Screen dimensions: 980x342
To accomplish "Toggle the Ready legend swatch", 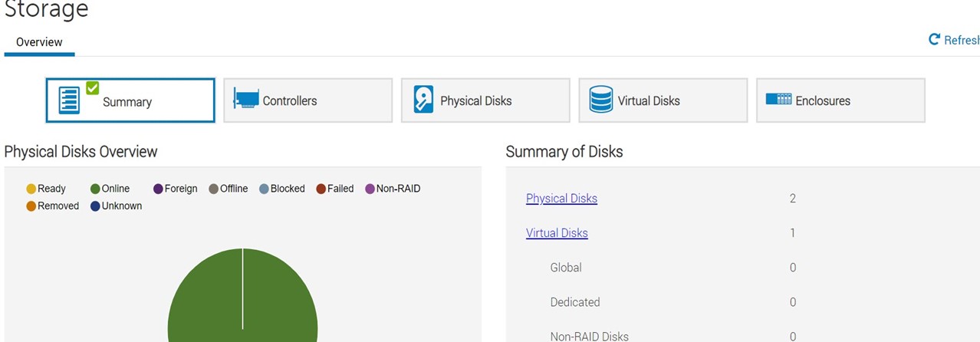I will click(x=31, y=189).
